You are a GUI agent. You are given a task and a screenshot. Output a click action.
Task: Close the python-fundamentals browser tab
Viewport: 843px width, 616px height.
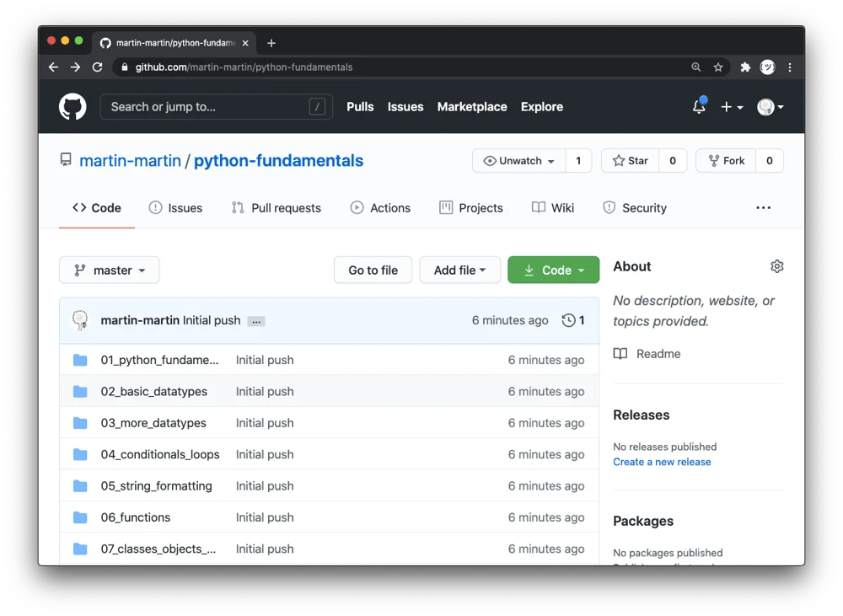(x=245, y=43)
